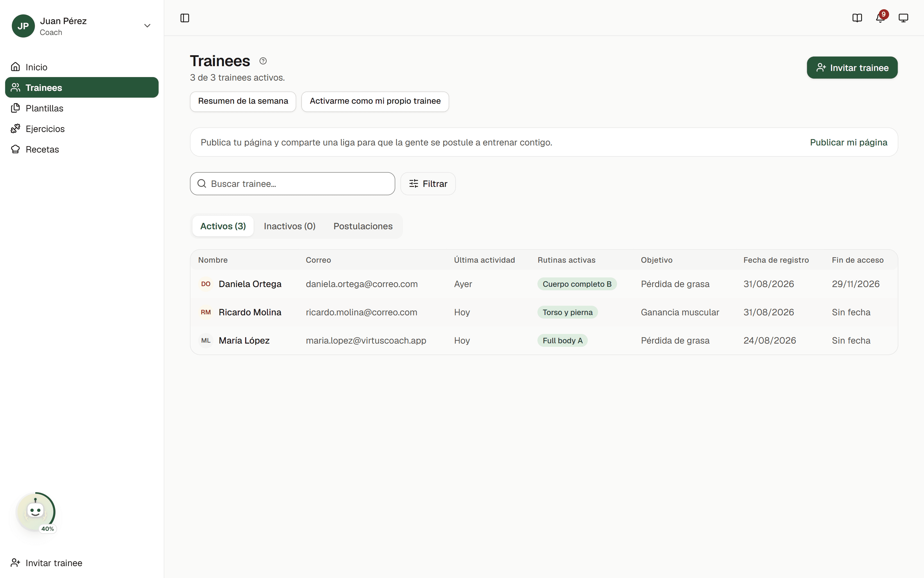The width and height of the screenshot is (924, 578).
Task: Open notifications bell with 9 badge
Action: pos(880,18)
